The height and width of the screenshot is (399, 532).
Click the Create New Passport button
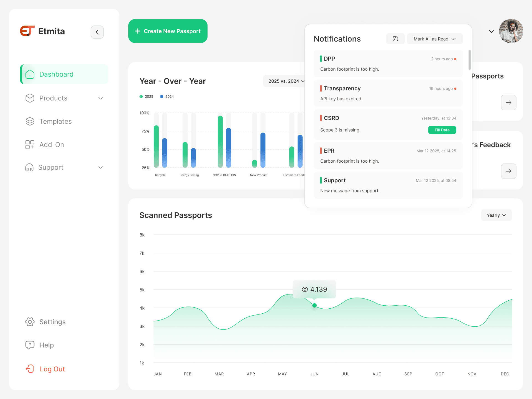click(168, 31)
